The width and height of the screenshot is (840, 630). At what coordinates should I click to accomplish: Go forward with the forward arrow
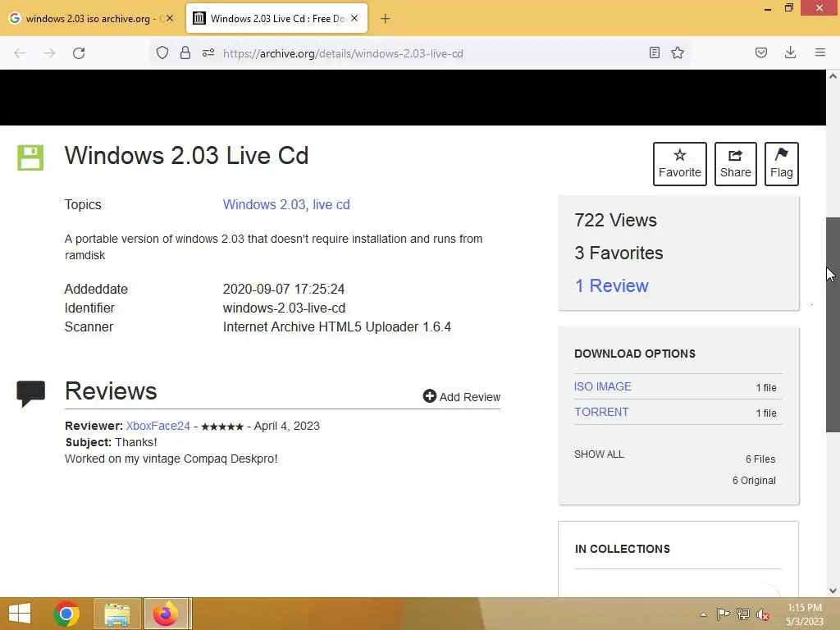point(49,53)
